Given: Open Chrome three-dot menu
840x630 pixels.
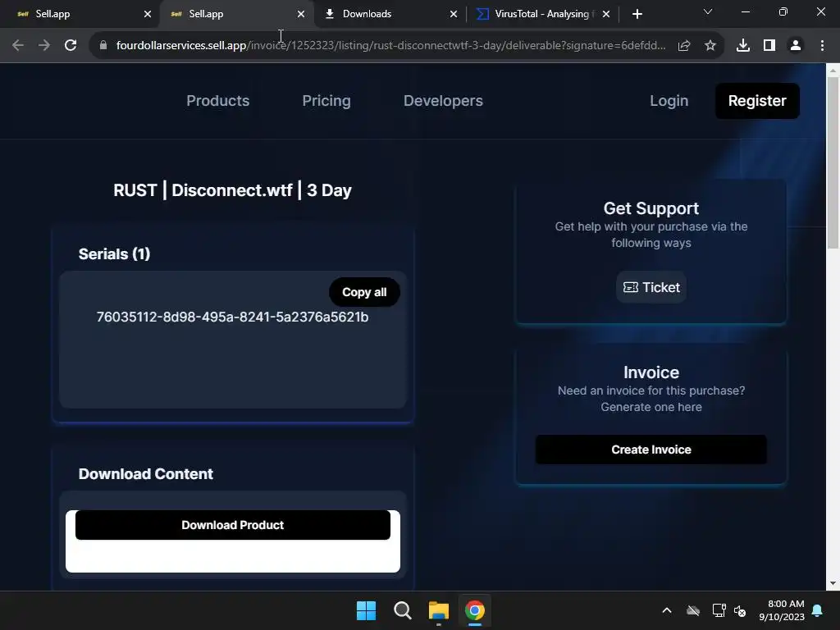Looking at the screenshot, I should [x=822, y=46].
